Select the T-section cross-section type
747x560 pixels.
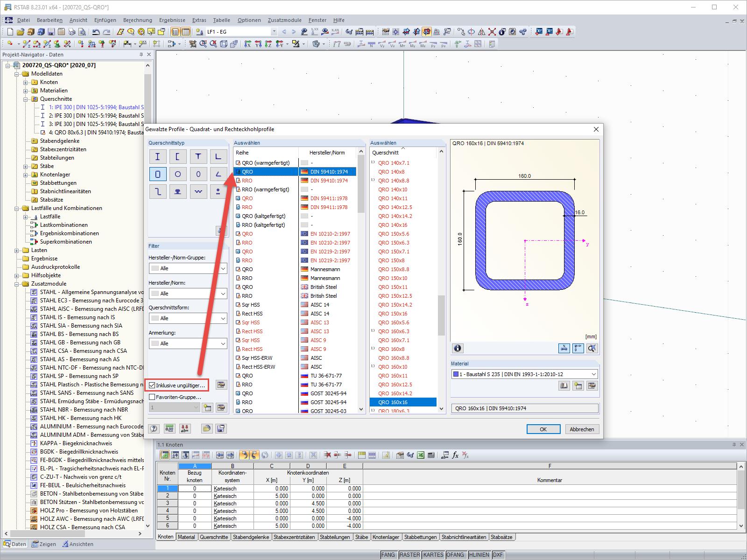coord(198,157)
